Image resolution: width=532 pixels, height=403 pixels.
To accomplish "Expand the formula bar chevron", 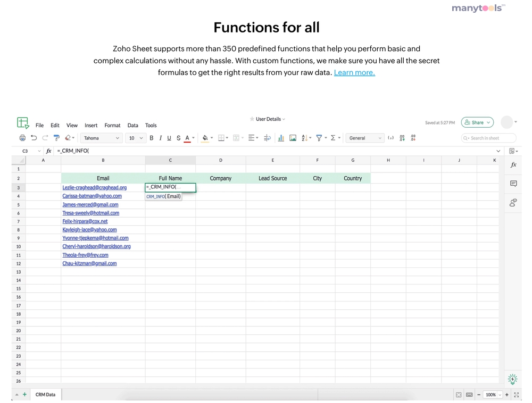I will pyautogui.click(x=498, y=151).
